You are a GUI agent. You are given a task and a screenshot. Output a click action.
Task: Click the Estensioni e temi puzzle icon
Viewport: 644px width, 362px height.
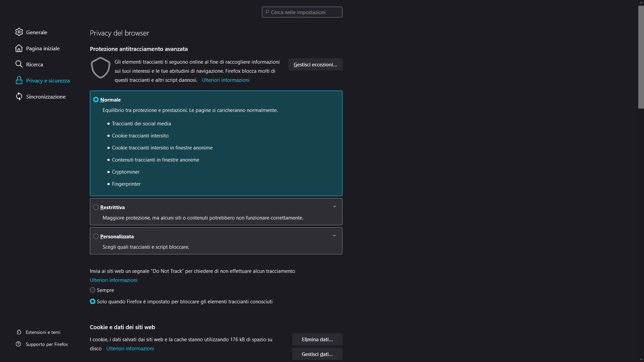pos(19,332)
